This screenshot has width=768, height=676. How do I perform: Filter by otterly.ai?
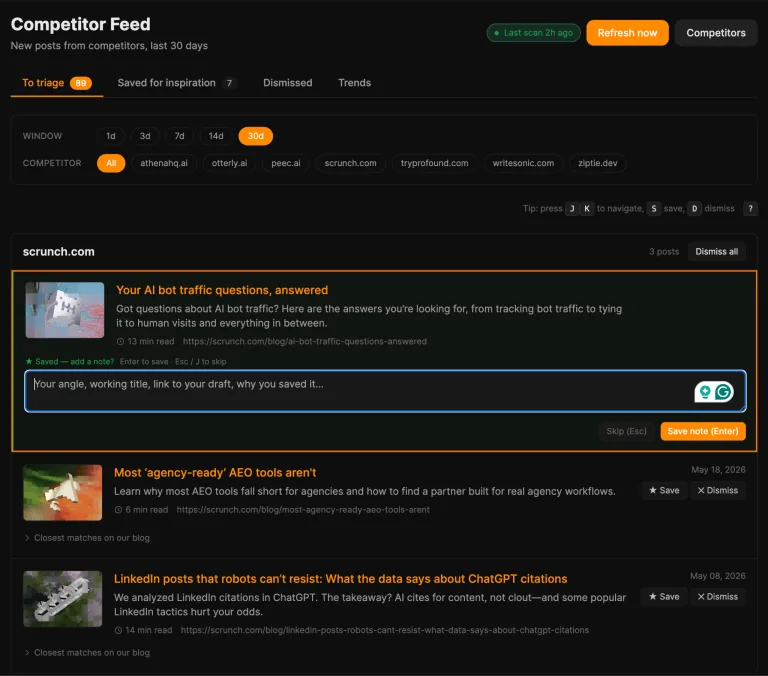point(229,163)
